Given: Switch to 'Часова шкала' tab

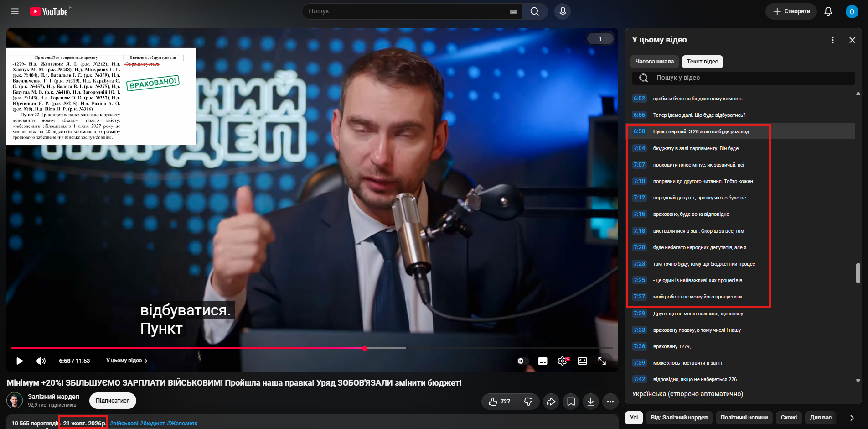Looking at the screenshot, I should pyautogui.click(x=654, y=62).
